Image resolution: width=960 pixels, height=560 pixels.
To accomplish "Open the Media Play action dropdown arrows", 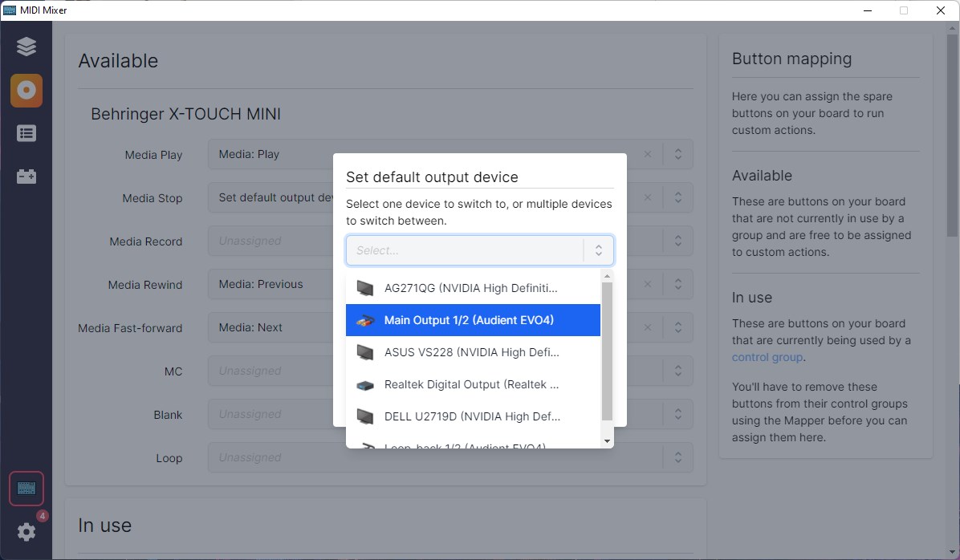I will point(678,155).
